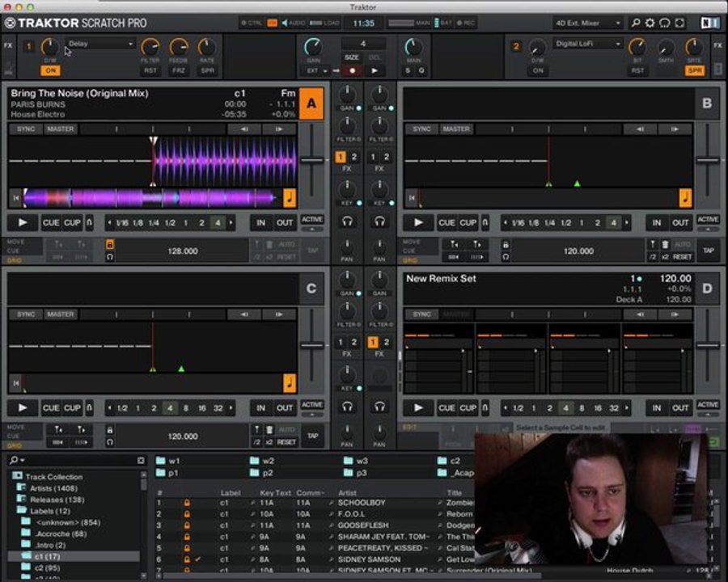
Task: Skip to start of Deck A track
Action: (16, 198)
